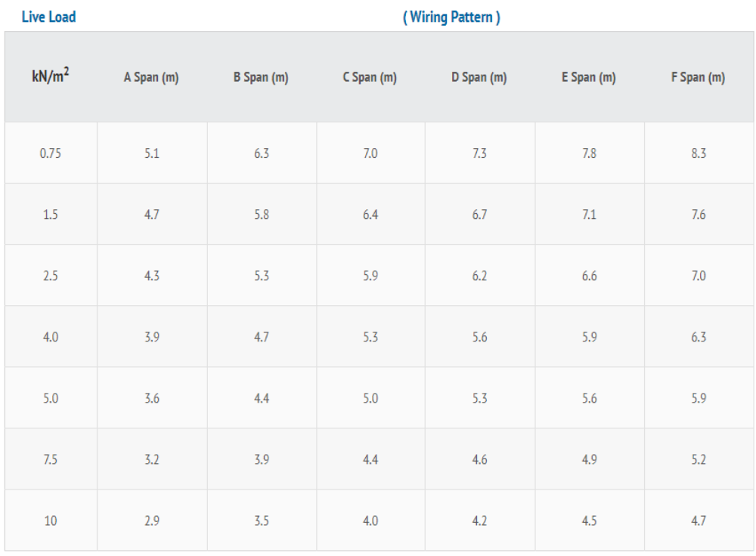Select the D Span (m) header
The width and height of the screenshot is (756, 556).
coord(479,77)
